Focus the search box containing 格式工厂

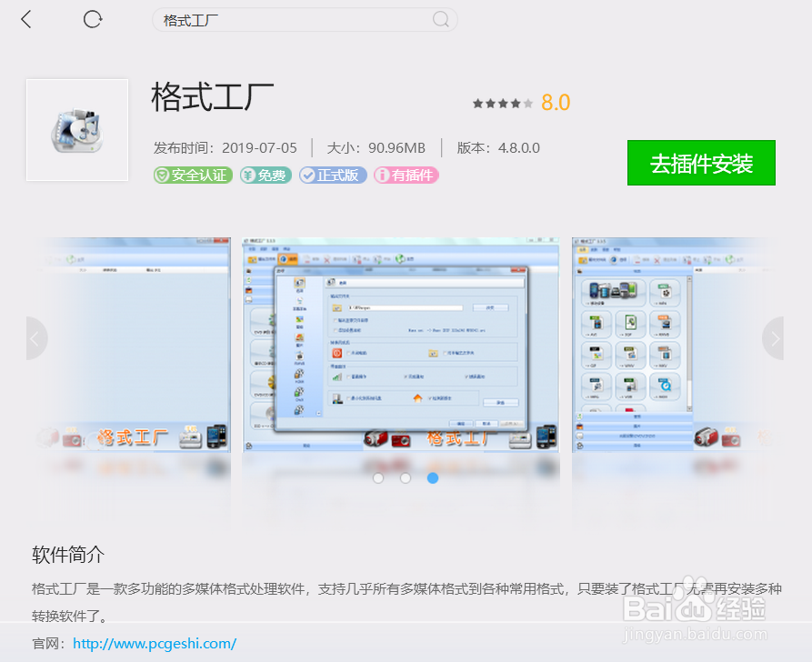(x=305, y=20)
